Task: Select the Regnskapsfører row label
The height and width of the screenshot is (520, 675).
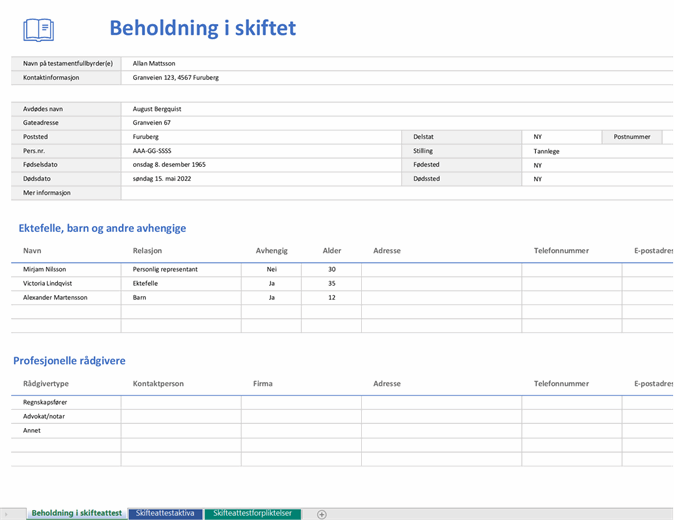Action: coord(66,402)
